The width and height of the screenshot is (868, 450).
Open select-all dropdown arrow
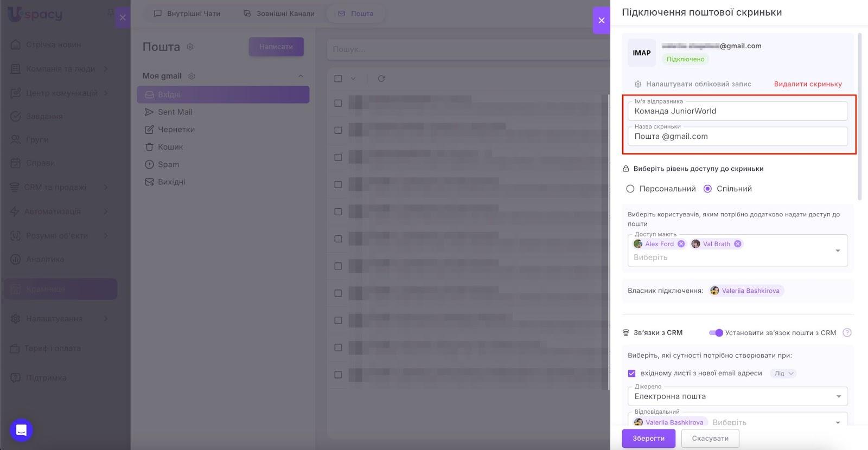point(353,79)
